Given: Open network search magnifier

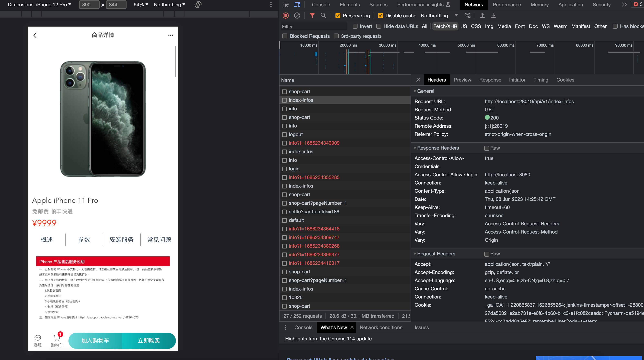Looking at the screenshot, I should coord(323,16).
